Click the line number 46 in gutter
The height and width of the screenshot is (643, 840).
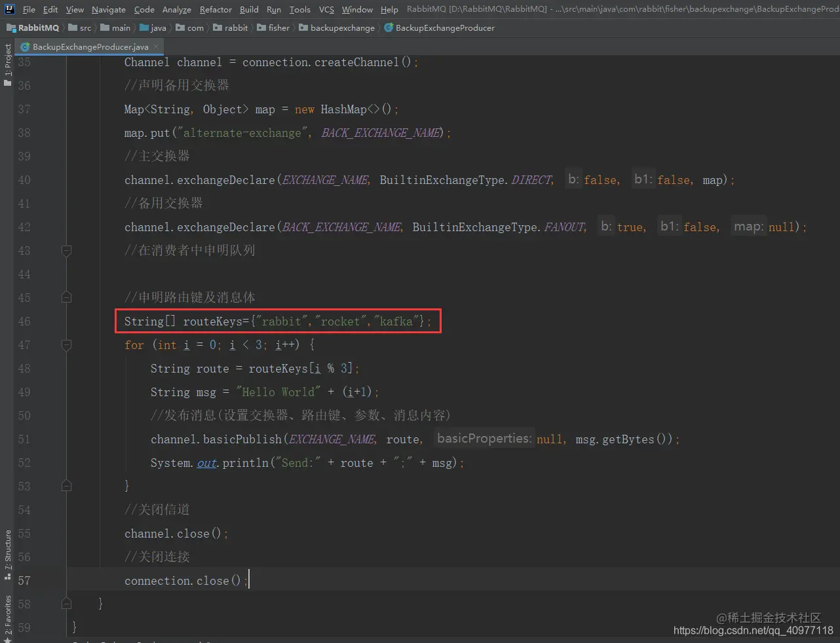tap(24, 321)
